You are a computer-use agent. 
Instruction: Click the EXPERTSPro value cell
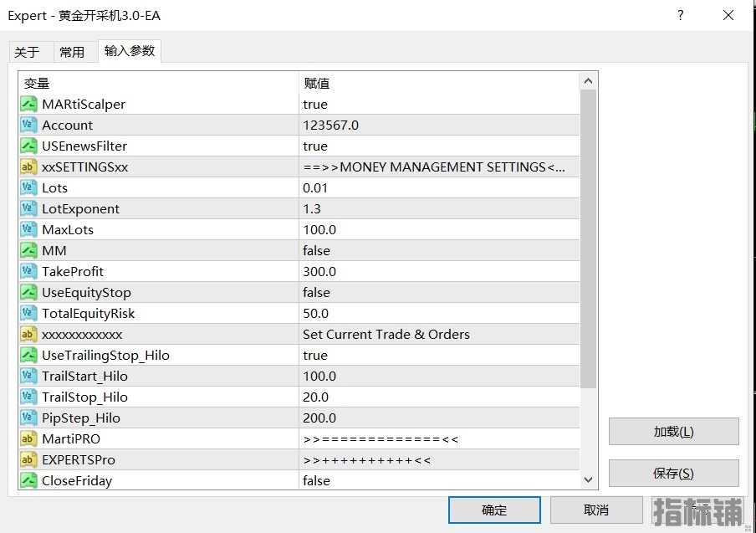pos(439,459)
